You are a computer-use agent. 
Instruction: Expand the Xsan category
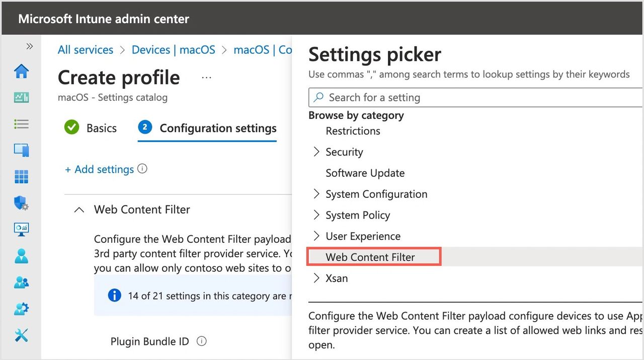316,278
